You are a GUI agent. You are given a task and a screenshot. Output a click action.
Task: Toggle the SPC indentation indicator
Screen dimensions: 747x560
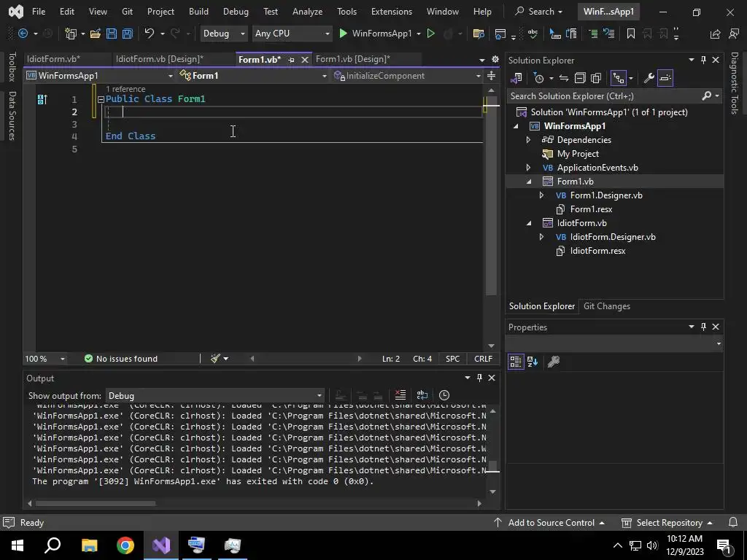point(452,359)
